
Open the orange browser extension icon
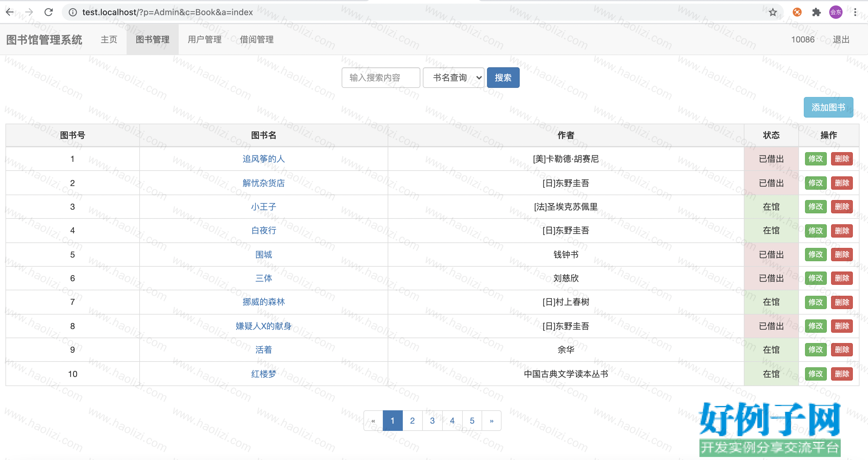pos(797,12)
